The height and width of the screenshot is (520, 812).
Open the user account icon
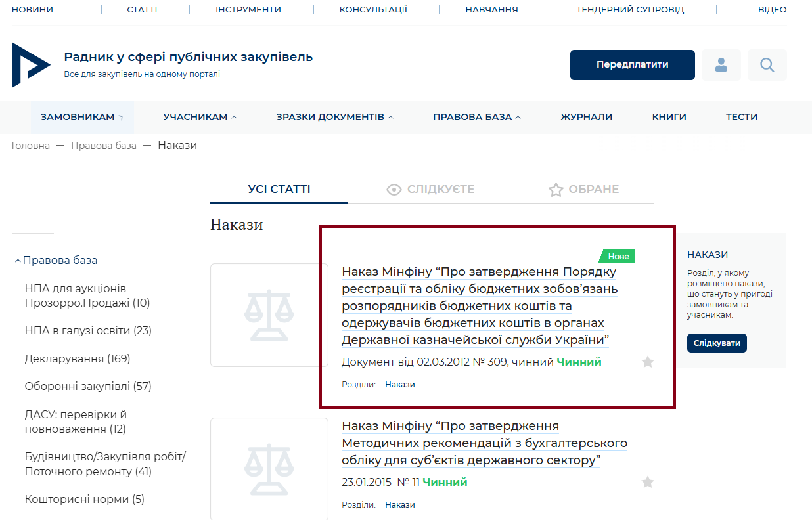721,65
